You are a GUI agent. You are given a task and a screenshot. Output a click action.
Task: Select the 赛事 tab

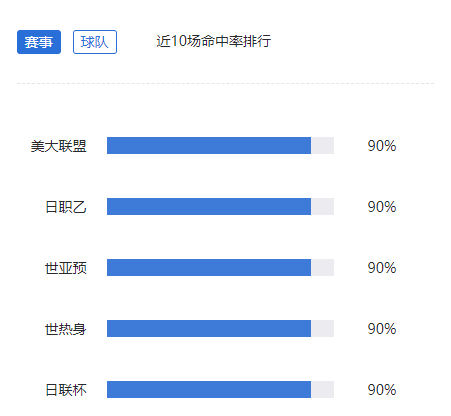39,42
